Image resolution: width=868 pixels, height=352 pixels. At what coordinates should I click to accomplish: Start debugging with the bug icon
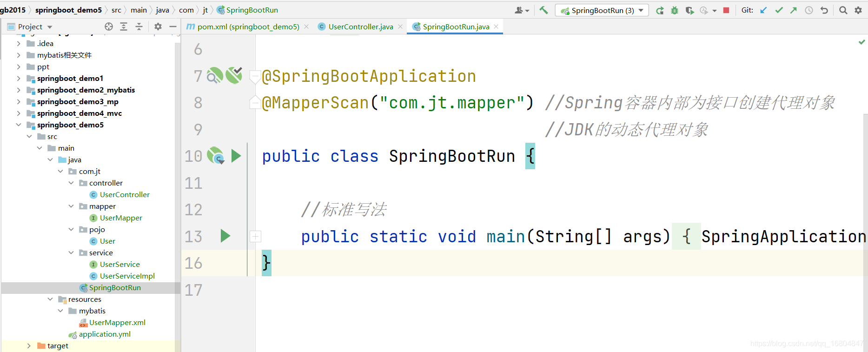pos(675,10)
